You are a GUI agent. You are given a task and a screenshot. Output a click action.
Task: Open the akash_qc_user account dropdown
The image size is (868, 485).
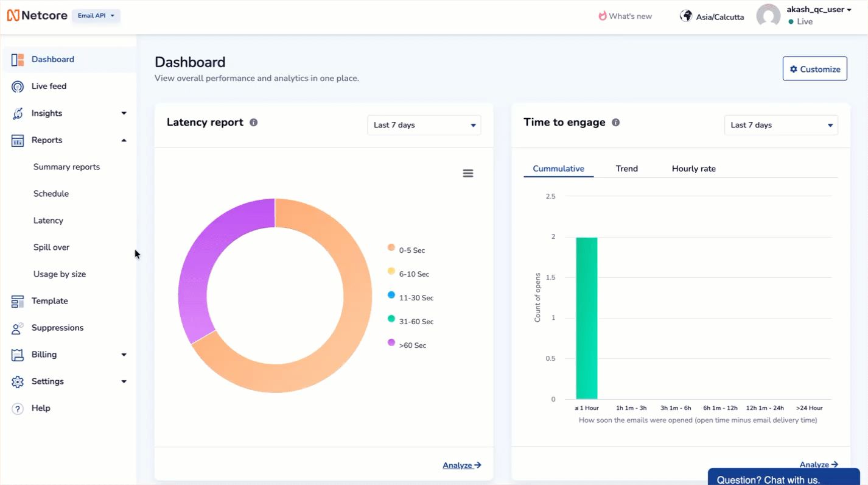pos(819,10)
